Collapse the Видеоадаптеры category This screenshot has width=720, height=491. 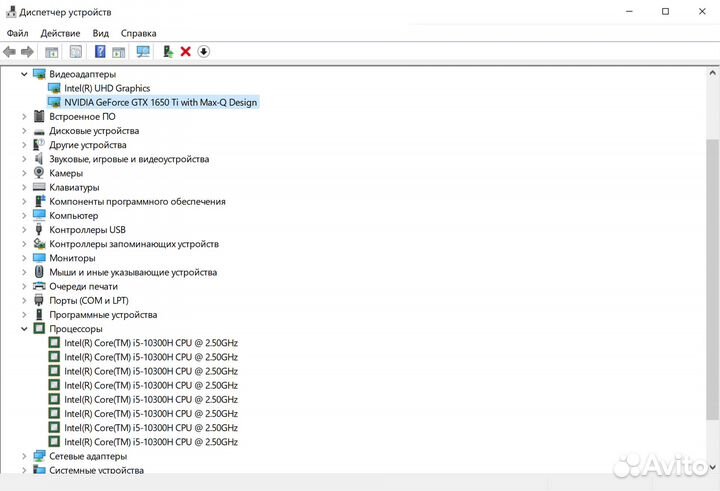coord(24,74)
